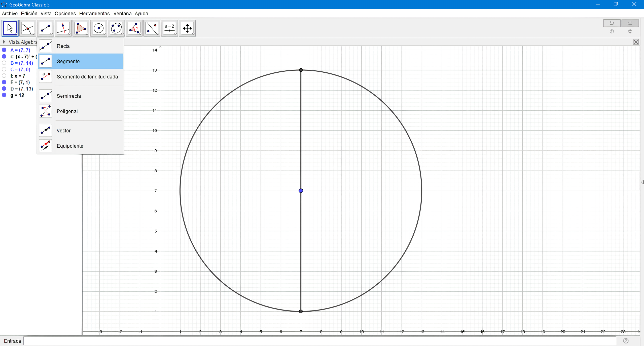Select the Ellipse conic tool
This screenshot has width=644, height=346.
point(116,28)
